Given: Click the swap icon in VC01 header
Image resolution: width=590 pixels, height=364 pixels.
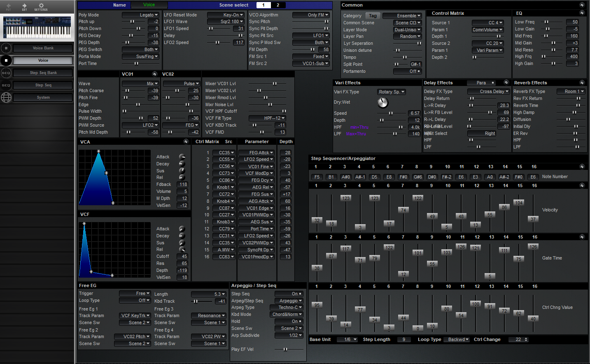Looking at the screenshot, I should point(155,74).
